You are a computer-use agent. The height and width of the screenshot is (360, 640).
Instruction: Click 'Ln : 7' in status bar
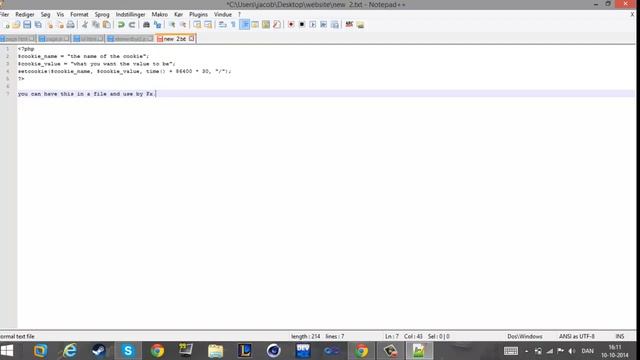tap(392, 336)
